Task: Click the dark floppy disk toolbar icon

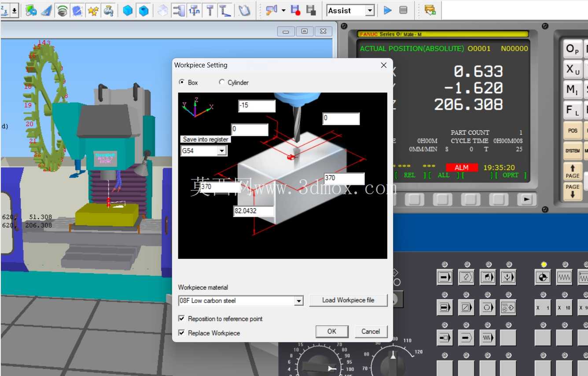Action: pyautogui.click(x=311, y=11)
